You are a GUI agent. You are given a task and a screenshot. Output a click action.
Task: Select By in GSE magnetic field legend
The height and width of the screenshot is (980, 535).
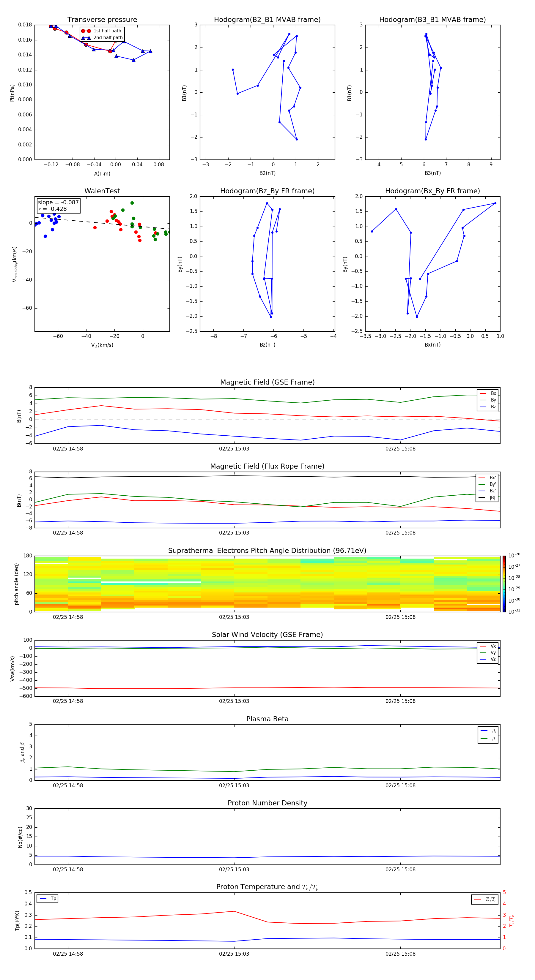point(488,400)
